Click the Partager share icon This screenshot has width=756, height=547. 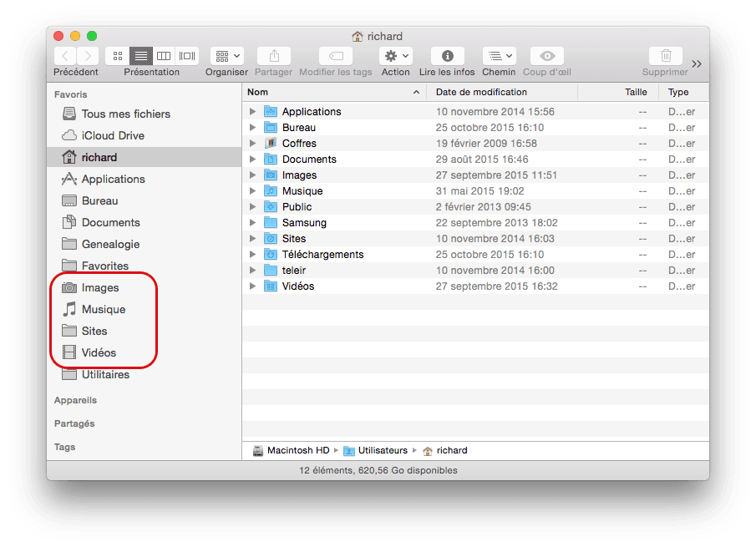coord(274,56)
